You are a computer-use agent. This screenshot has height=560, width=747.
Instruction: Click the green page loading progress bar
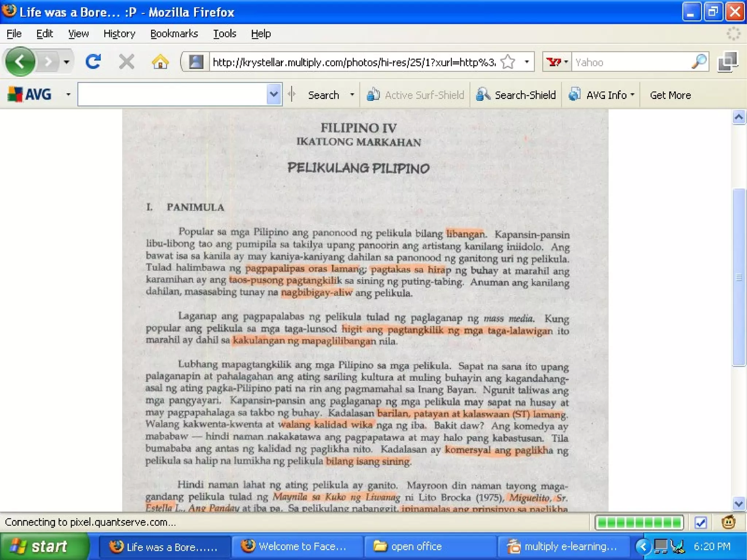tap(639, 522)
